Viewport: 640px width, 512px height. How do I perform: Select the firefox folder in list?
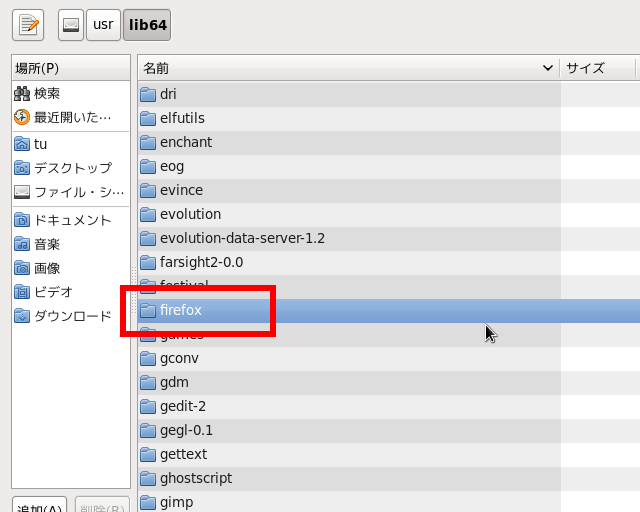(181, 310)
